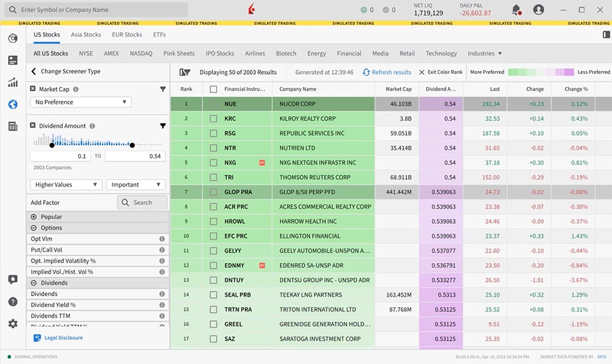Screen dimensions: 612x364
Task: Switch to the Asia Stocks tab
Action: [x=86, y=34]
